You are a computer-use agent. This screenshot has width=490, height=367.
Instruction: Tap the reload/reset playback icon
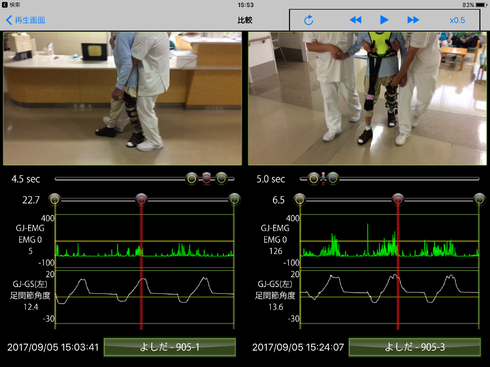click(308, 20)
